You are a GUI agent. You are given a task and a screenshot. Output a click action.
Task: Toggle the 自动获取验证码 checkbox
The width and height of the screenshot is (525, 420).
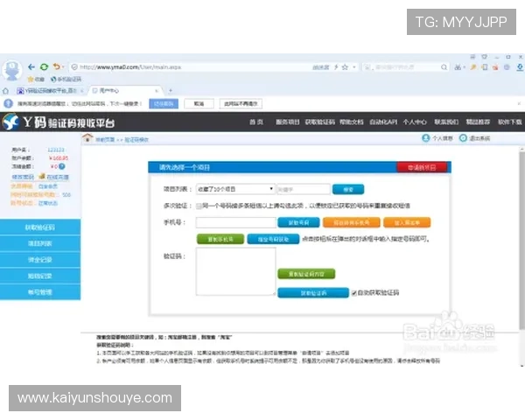click(x=354, y=293)
